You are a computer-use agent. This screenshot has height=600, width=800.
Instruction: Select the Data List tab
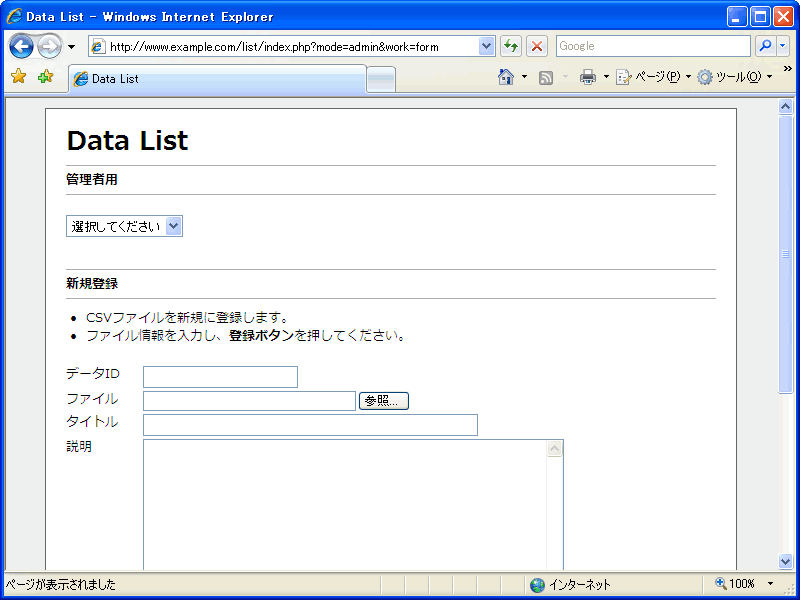pos(217,79)
